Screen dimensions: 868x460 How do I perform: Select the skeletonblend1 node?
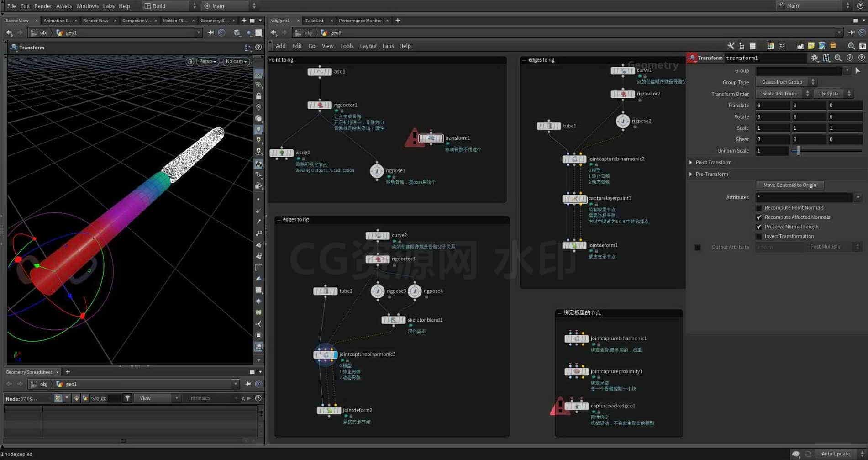tap(393, 320)
